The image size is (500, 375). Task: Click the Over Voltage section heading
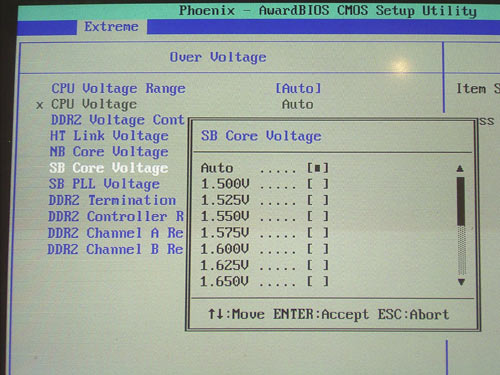click(x=218, y=57)
